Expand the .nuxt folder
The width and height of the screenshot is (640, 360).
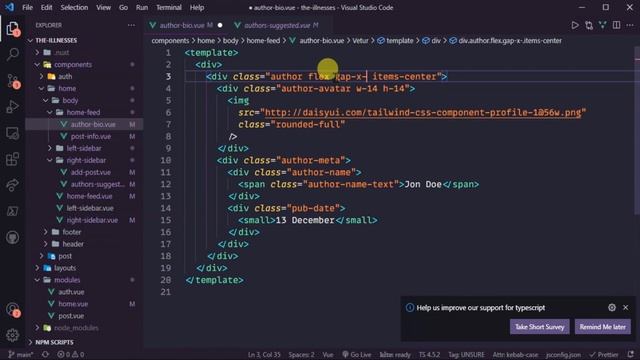pos(37,52)
